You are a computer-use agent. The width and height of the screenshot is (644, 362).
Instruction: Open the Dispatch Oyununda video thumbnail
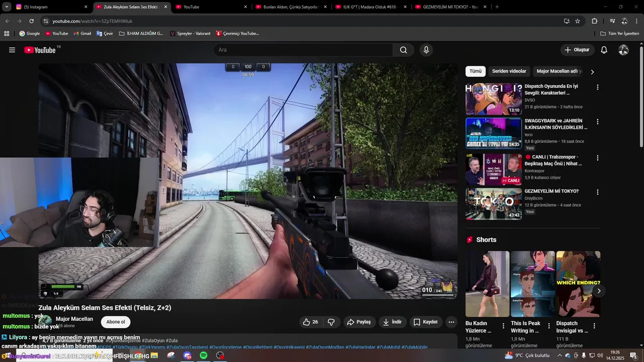tap(494, 99)
